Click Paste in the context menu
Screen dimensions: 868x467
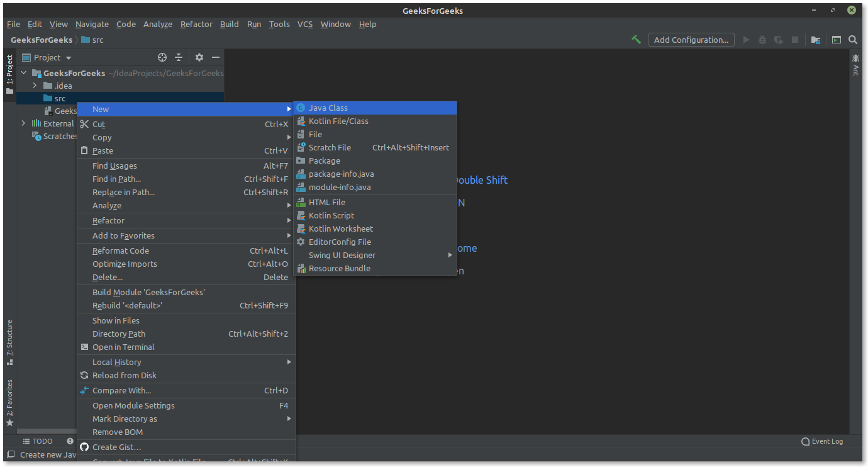[x=186, y=150]
